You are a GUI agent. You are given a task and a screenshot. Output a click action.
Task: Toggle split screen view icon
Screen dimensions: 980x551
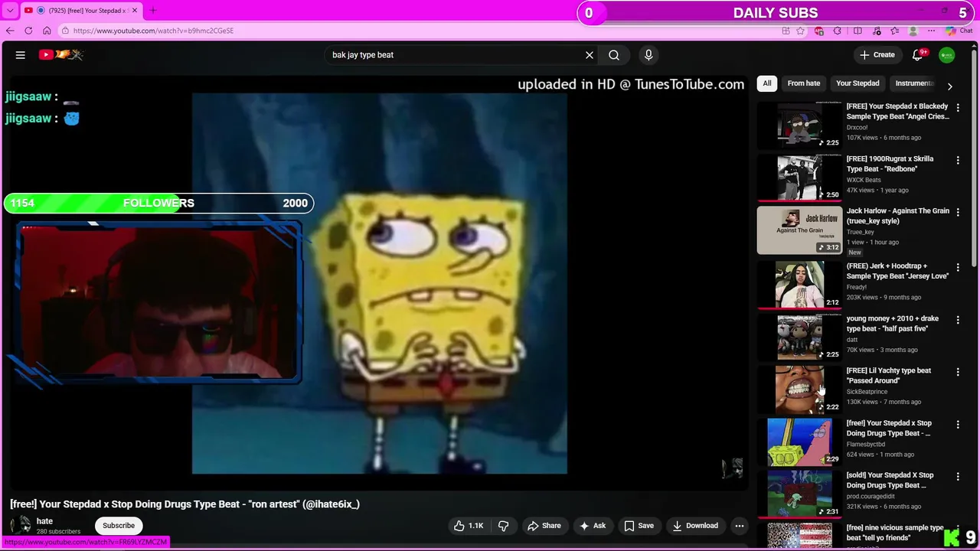(857, 31)
